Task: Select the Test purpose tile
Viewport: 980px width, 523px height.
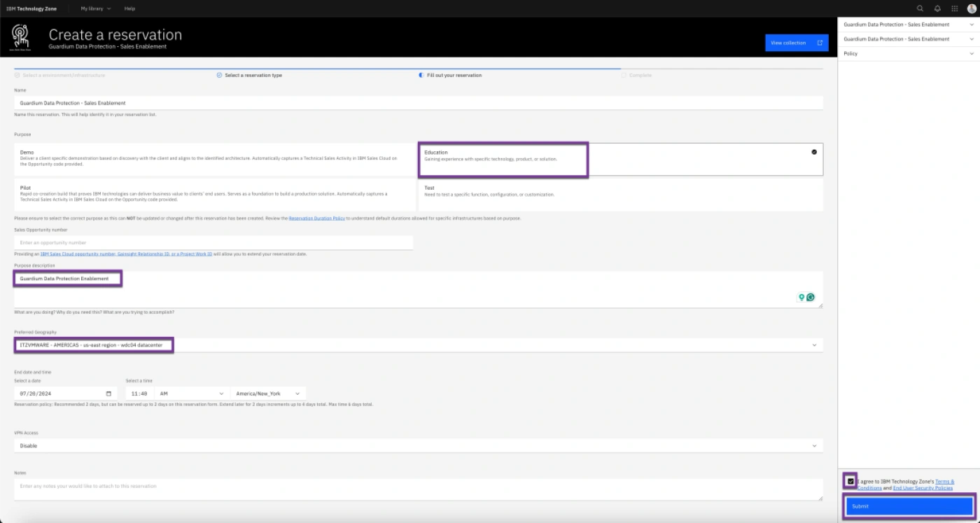Action: [620, 195]
